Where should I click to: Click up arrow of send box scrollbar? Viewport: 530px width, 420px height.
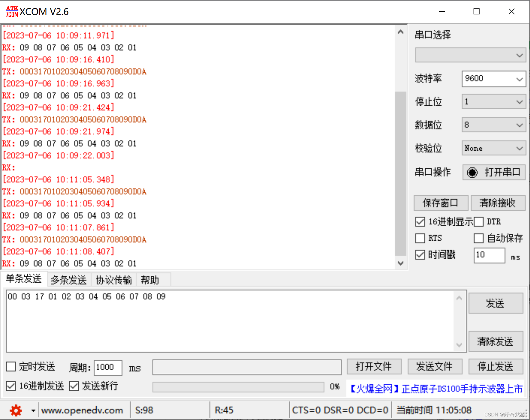459,298
